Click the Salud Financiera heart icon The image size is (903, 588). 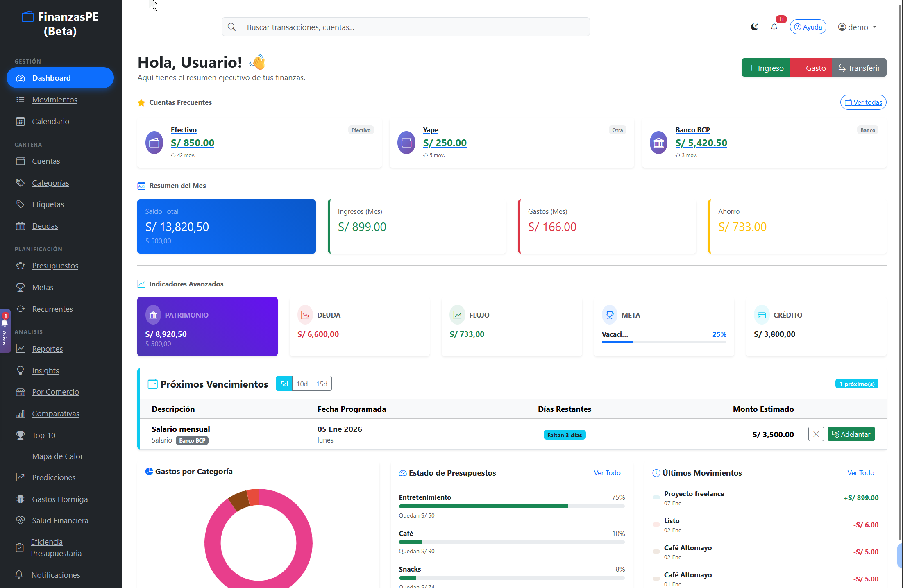pyautogui.click(x=20, y=520)
